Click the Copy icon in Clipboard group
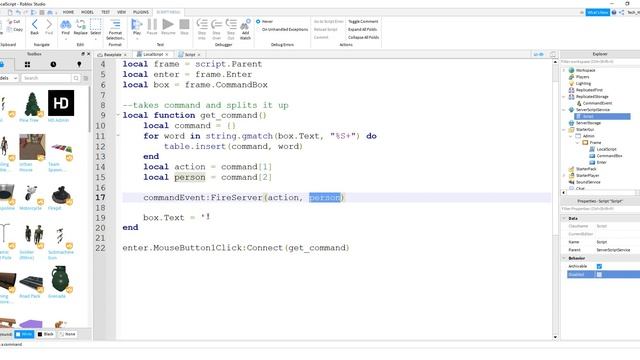 10,29
